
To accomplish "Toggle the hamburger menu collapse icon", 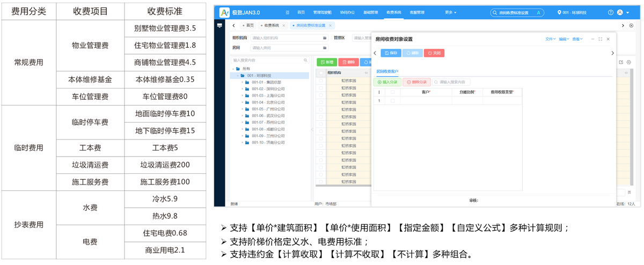I will pyautogui.click(x=288, y=12).
